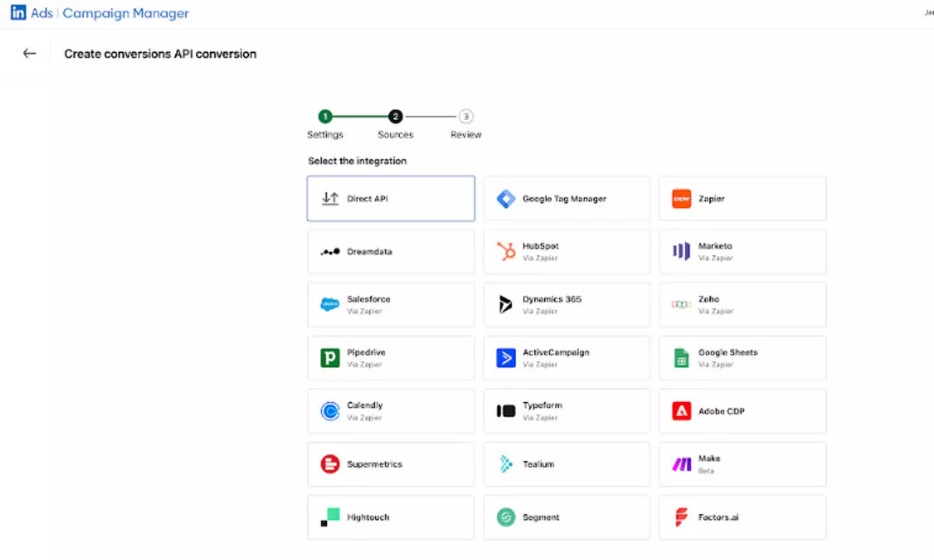The width and height of the screenshot is (934, 560).
Task: Click the LinkedIn logo icon
Action: pos(18,13)
